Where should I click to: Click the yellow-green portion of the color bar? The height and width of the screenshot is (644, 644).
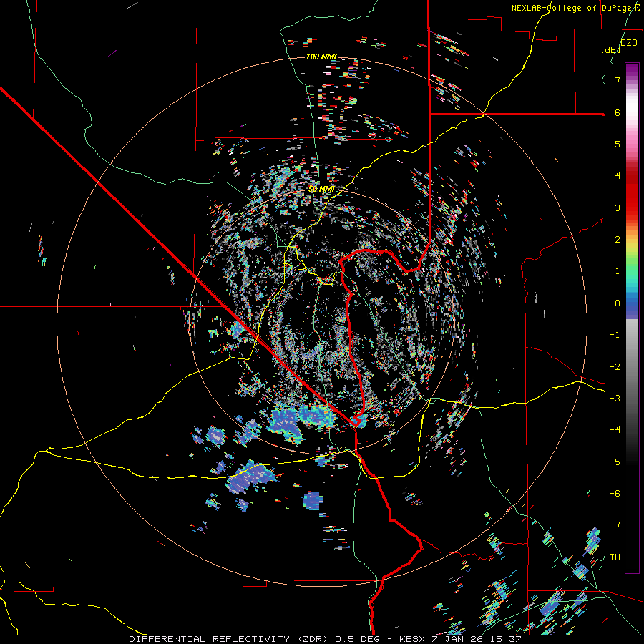(x=632, y=250)
